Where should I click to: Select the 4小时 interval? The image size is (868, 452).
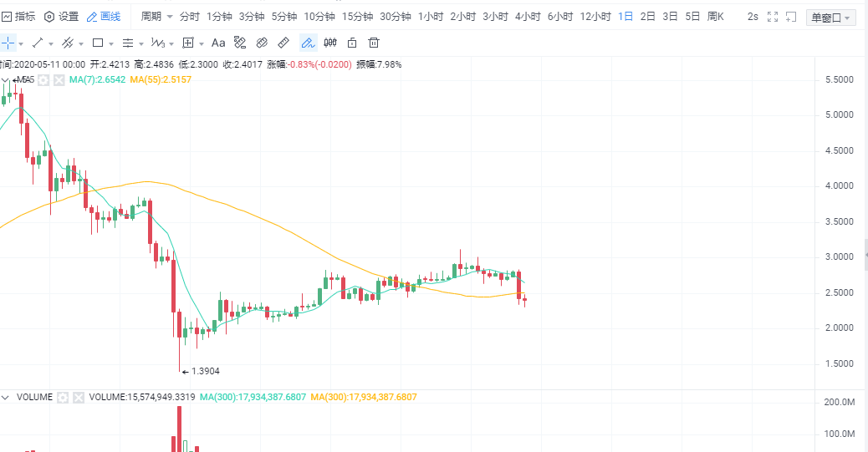click(x=528, y=17)
